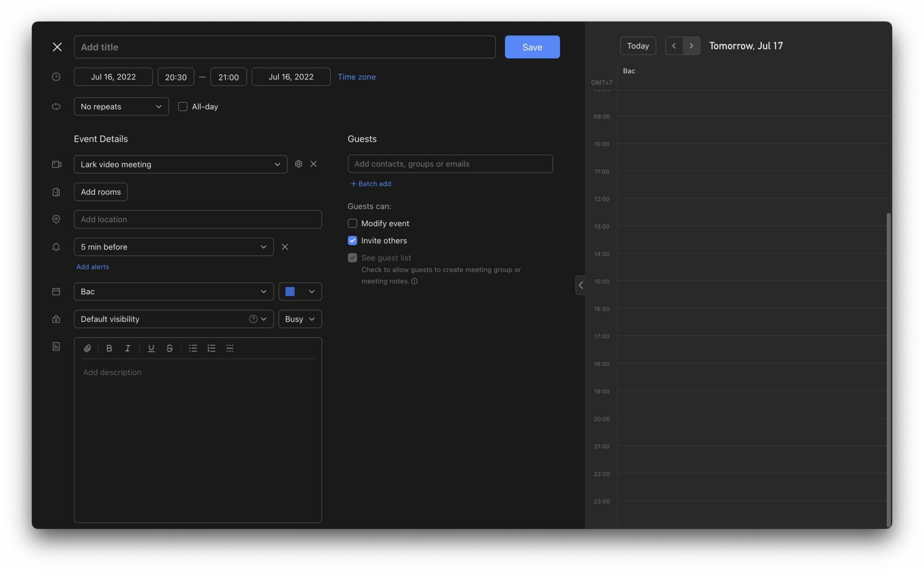Open the No repeats dropdown
924x571 pixels.
point(121,107)
